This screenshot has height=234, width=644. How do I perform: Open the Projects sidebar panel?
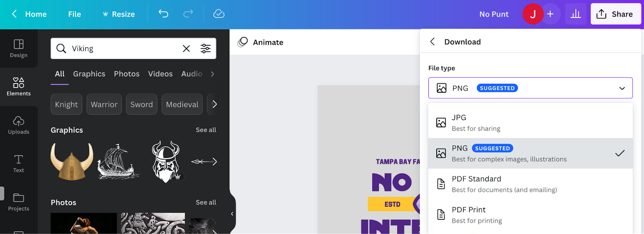pyautogui.click(x=19, y=202)
